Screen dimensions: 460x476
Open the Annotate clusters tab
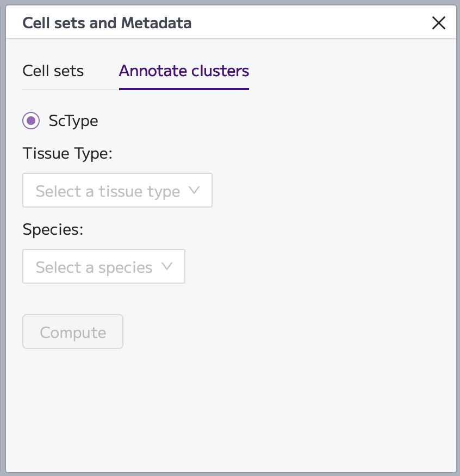(184, 71)
